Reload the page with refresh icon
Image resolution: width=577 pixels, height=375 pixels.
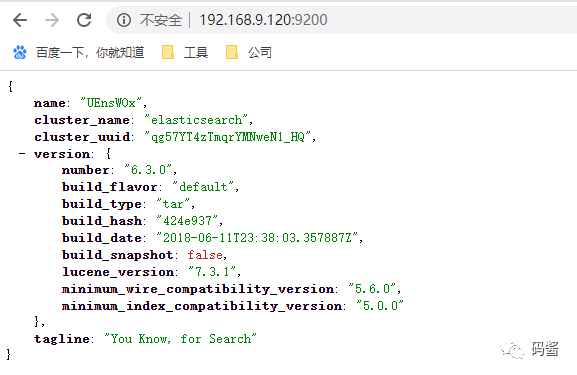pyautogui.click(x=84, y=20)
